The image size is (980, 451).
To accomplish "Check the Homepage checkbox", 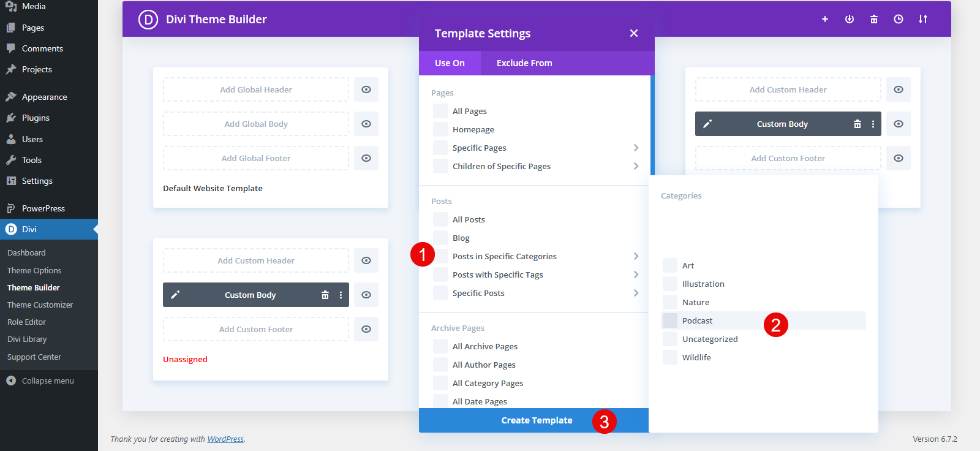I will [x=440, y=129].
